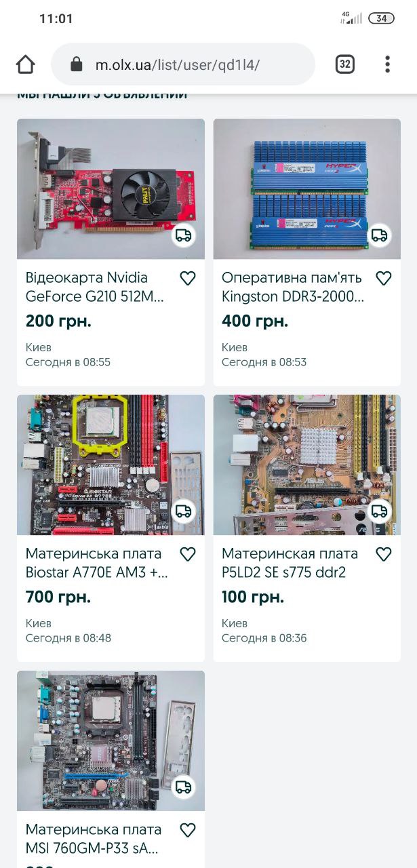Tap delivery truck icon on P5LD2 board photo
This screenshot has width=417, height=868.
(380, 511)
